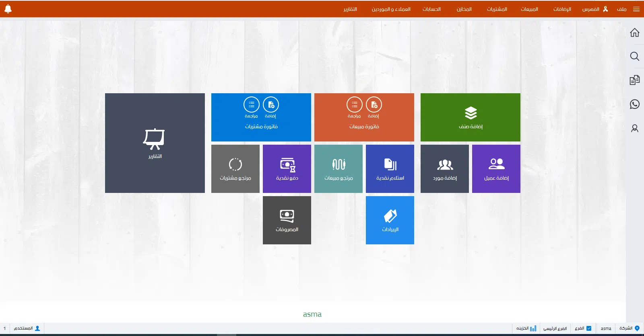The image size is (644, 336).
Task: Expand the المبيعات menu
Action: pyautogui.click(x=529, y=9)
